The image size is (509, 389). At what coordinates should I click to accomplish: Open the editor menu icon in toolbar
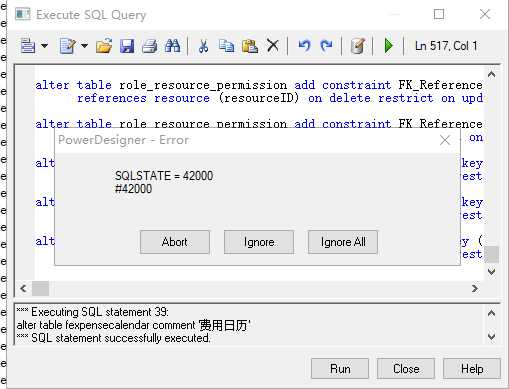(28, 46)
